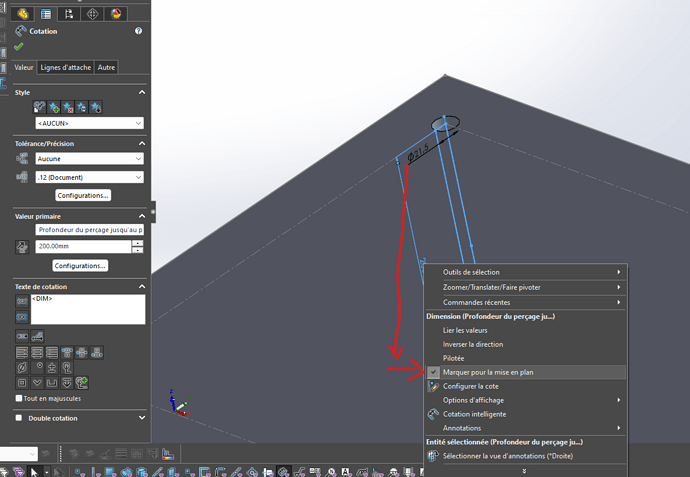This screenshot has height=477, width=690.
Task: Open the .12 (Document) precision dropdown
Action: click(x=89, y=177)
